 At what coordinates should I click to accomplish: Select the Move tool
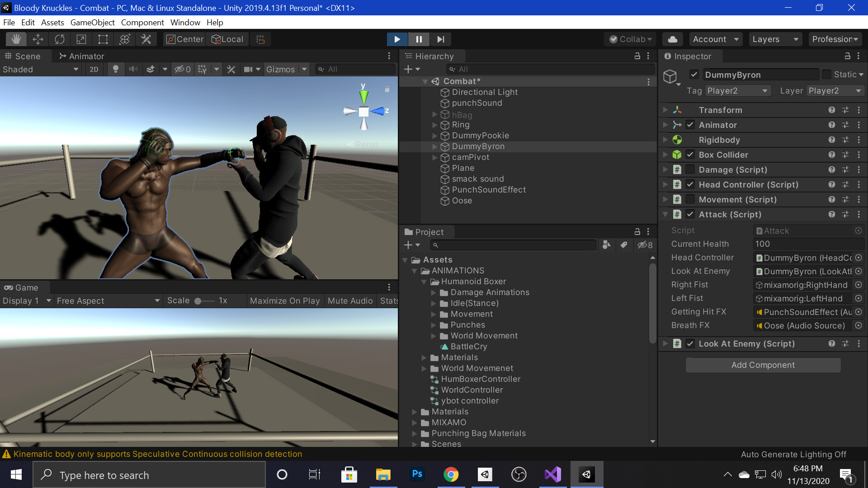tap(38, 39)
